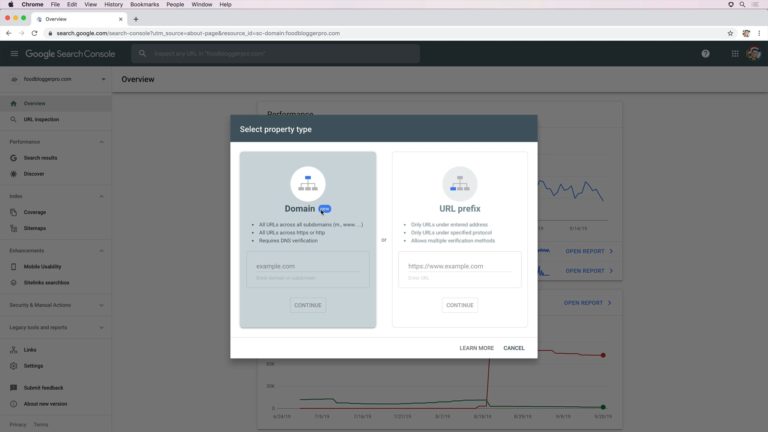Screen dimensions: 768x432
Task: Click the Coverage pages icon
Action: coord(13,212)
